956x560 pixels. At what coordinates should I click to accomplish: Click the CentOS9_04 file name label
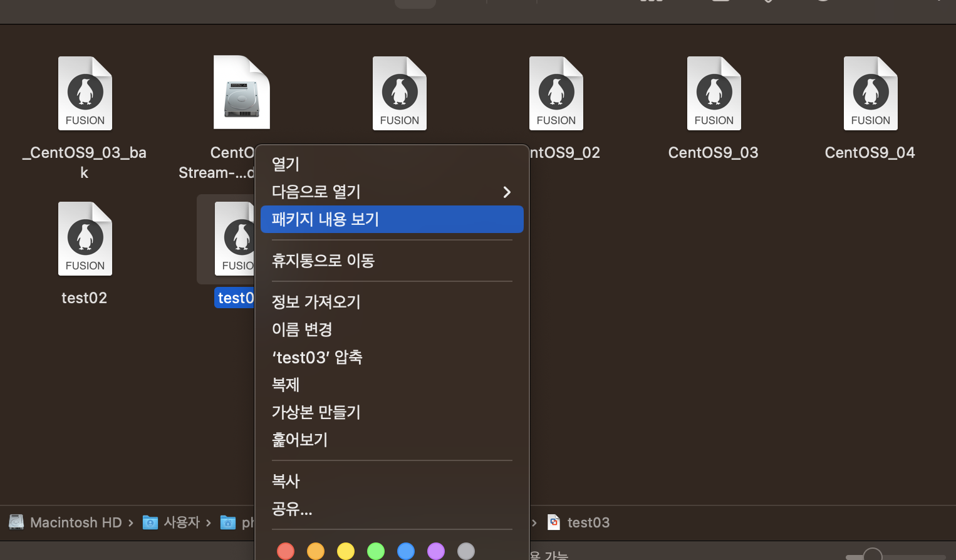[x=870, y=152]
